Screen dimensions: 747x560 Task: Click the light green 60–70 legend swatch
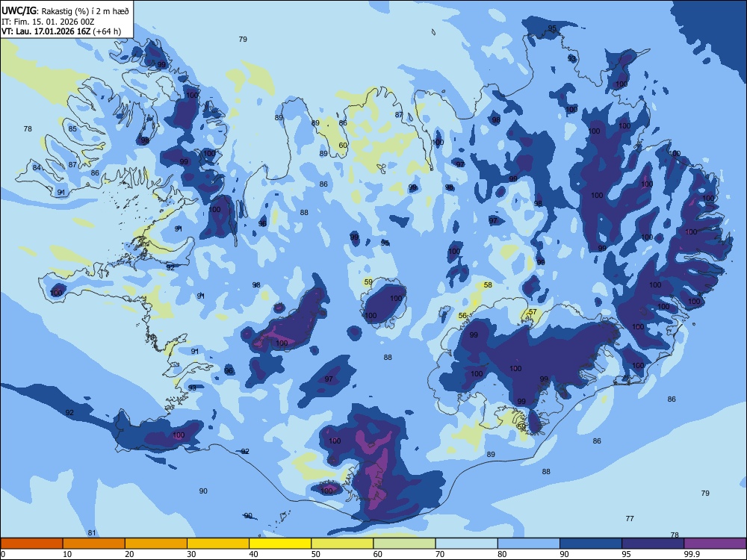pyautogui.click(x=404, y=544)
